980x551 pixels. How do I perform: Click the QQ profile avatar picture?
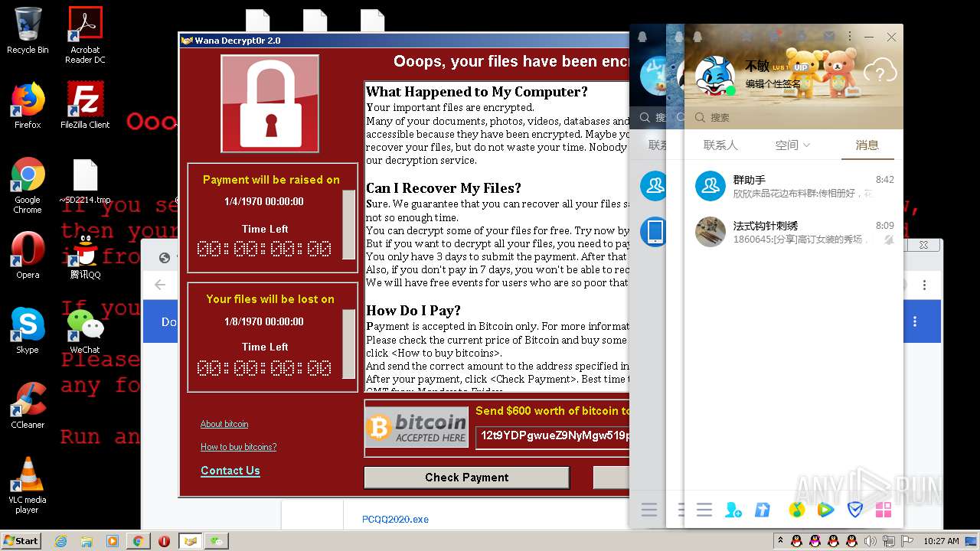[x=714, y=75]
